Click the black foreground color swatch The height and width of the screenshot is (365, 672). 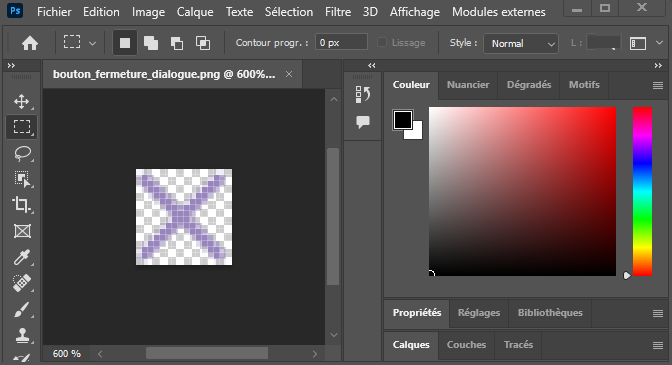pos(402,120)
